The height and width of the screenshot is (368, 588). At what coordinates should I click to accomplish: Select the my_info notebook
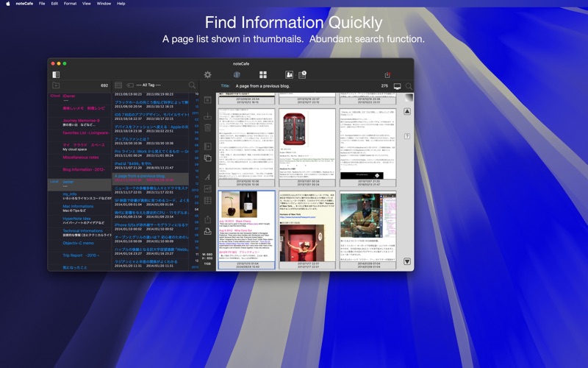click(x=79, y=196)
